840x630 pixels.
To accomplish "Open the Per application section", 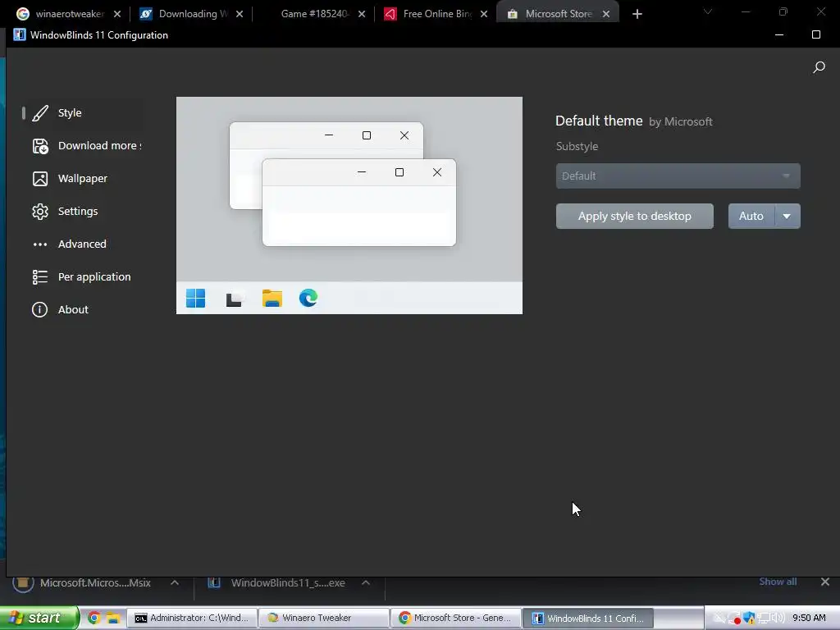I will click(83, 277).
